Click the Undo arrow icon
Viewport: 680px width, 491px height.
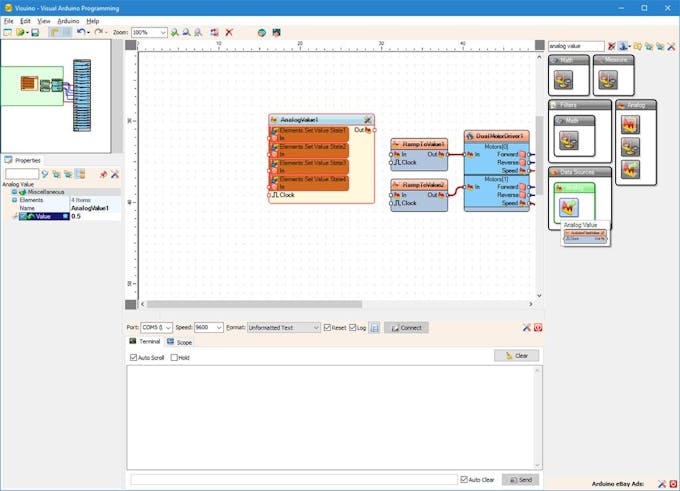[x=81, y=33]
